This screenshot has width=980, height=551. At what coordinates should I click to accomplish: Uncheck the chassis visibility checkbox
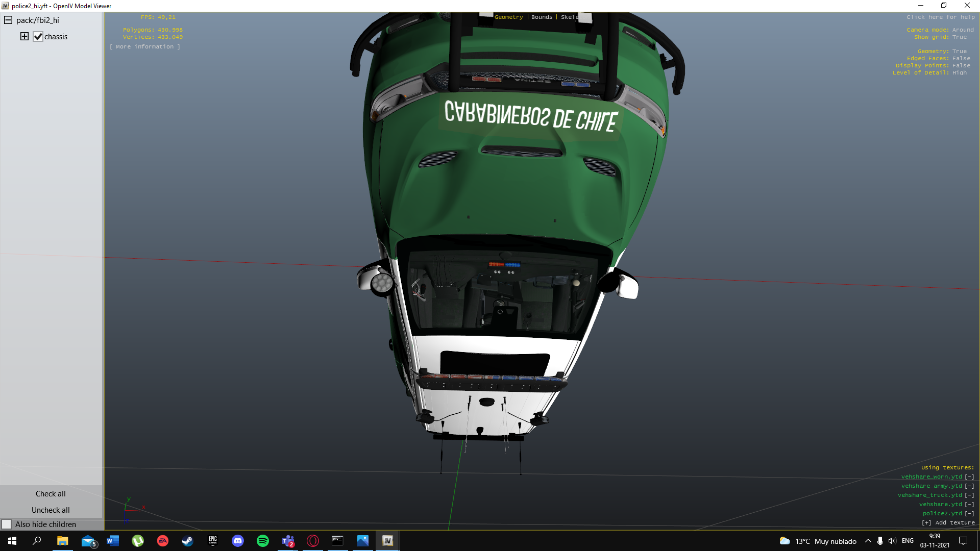point(38,37)
